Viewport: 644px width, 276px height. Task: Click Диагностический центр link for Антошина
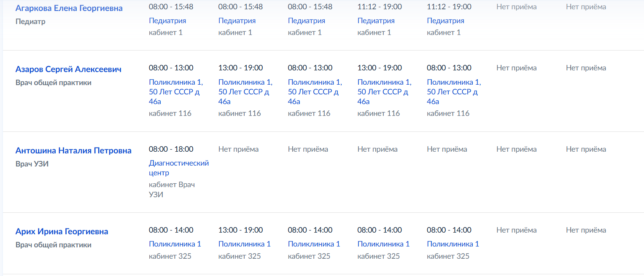point(179,168)
